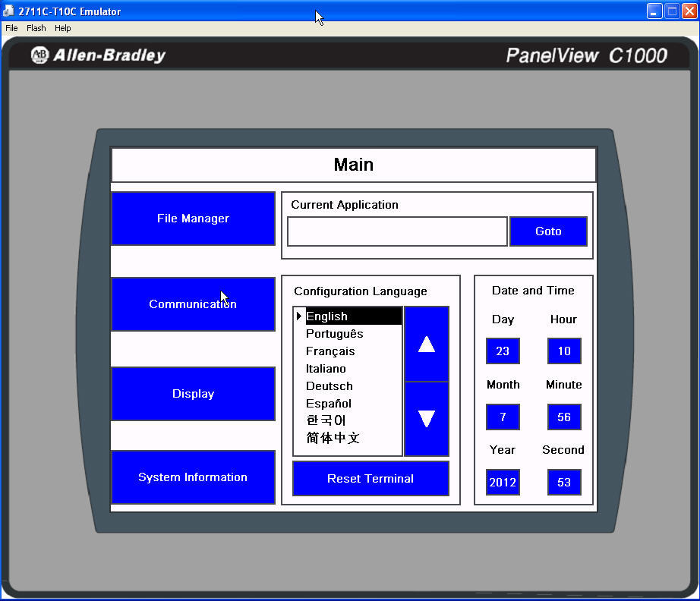Click the Year value showing 2012
This screenshot has width=700, height=601.
tap(503, 482)
